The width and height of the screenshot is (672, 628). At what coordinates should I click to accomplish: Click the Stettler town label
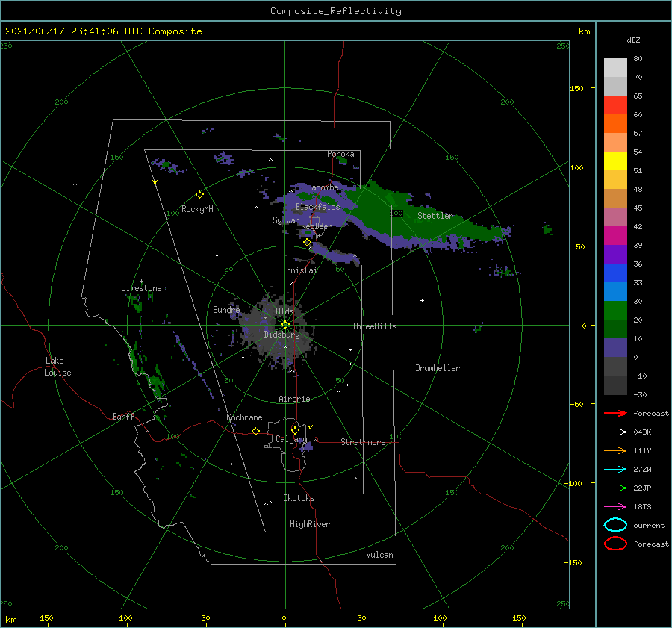point(435,216)
